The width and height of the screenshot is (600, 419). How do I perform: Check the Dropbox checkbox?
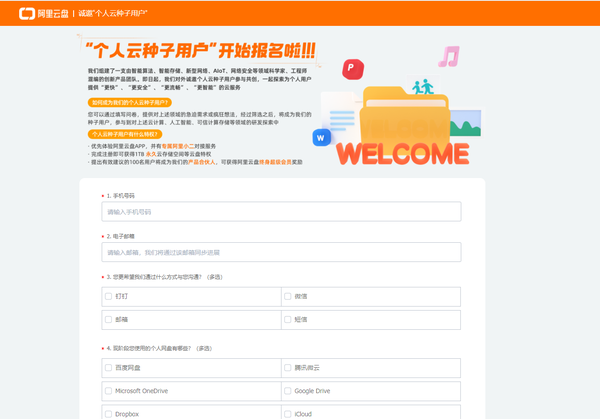tap(109, 414)
